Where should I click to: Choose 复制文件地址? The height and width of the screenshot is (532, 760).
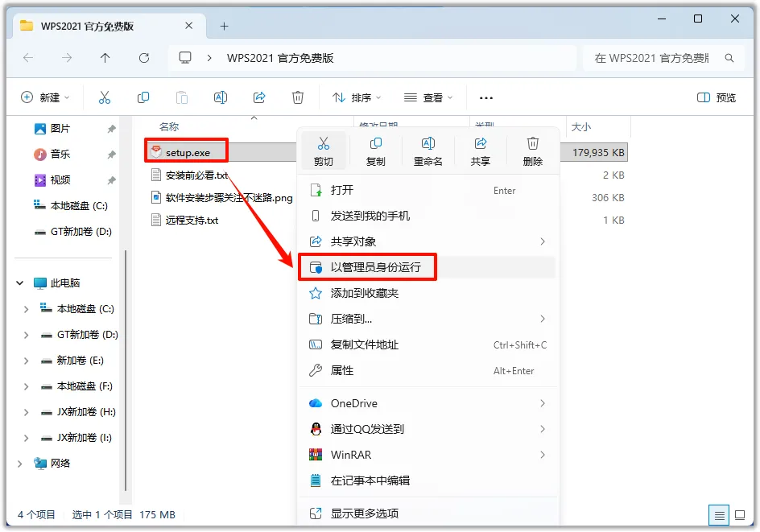(428, 344)
